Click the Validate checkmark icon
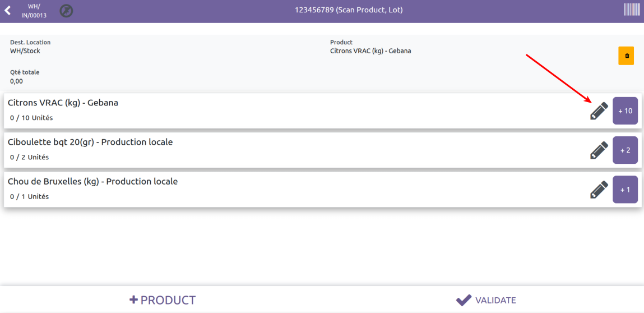This screenshot has width=644, height=313. (x=464, y=300)
